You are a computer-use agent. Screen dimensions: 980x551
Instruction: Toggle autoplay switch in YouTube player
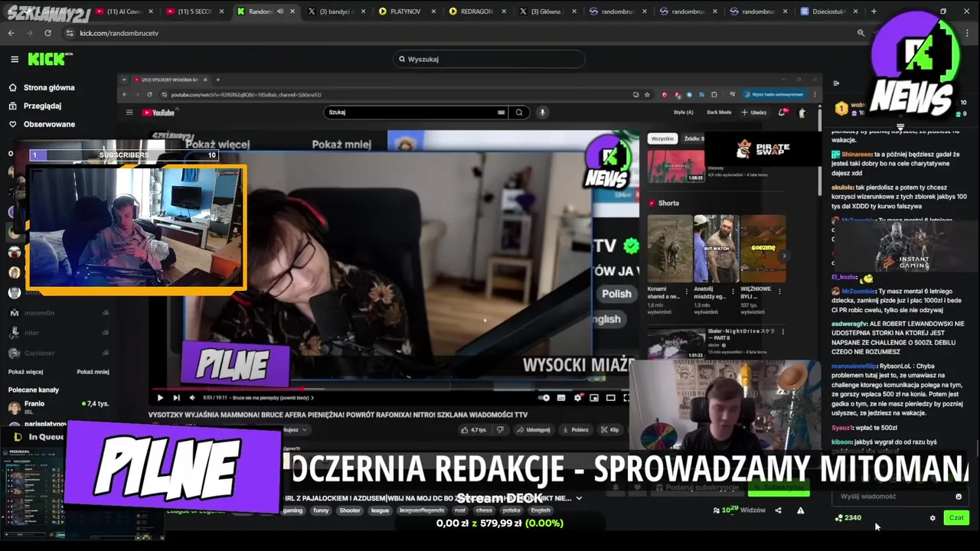coord(544,398)
